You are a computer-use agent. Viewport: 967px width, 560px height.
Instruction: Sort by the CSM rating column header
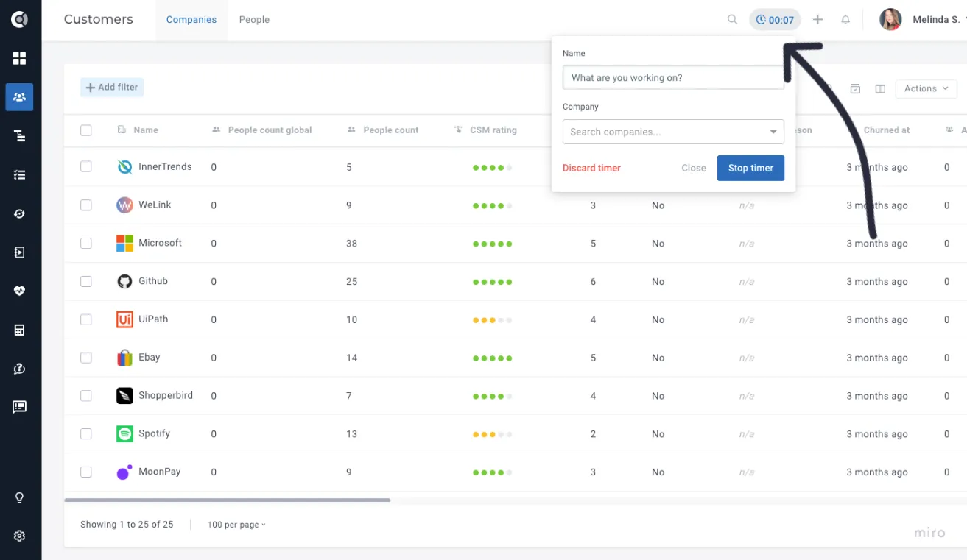coord(493,130)
